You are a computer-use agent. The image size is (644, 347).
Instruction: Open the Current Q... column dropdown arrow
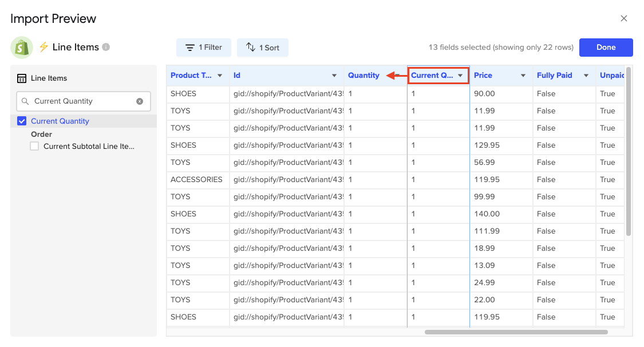[x=460, y=76]
